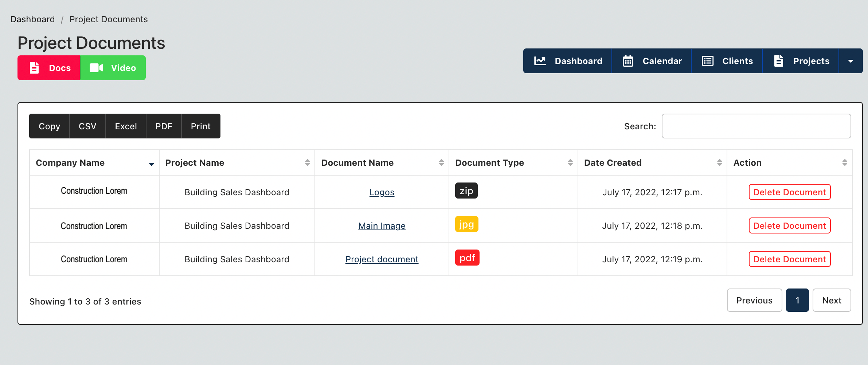Image resolution: width=868 pixels, height=365 pixels.
Task: Sort the table by Company Name
Action: click(94, 162)
